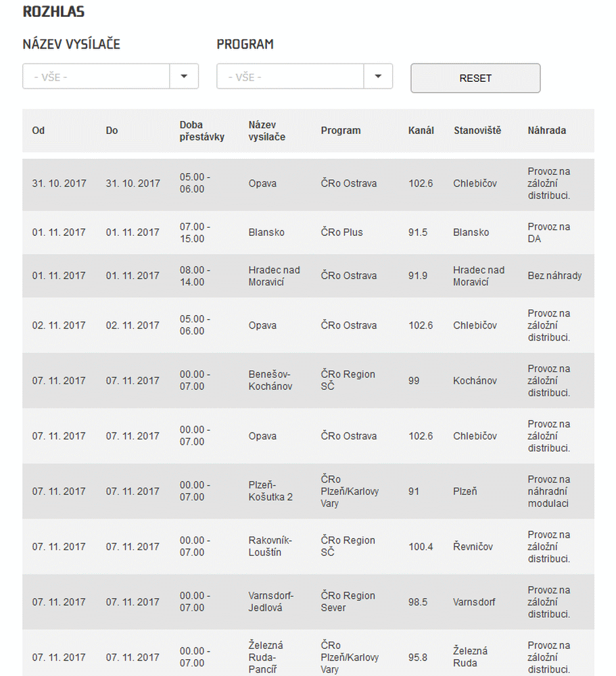
Task: Click the Název vysílače filter input field
Action: click(x=96, y=76)
